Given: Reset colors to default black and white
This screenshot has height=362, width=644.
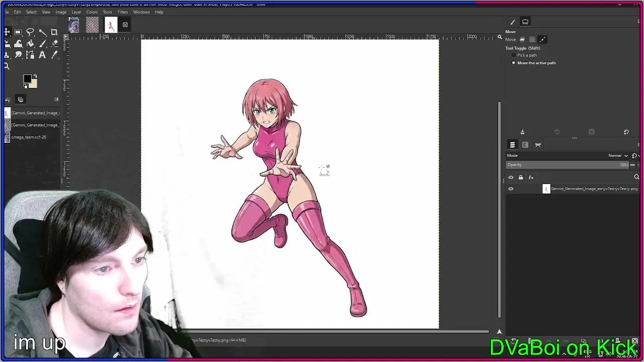Looking at the screenshot, I should pyautogui.click(x=25, y=85).
